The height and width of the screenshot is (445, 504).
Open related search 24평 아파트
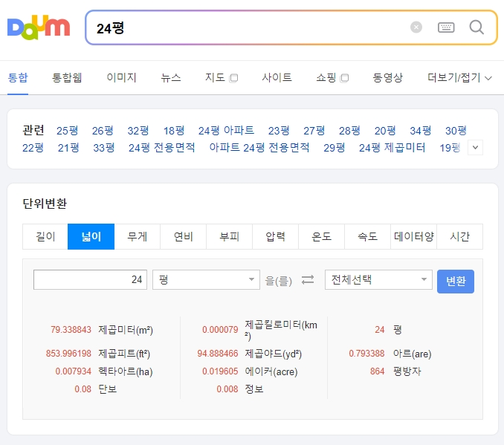tap(226, 131)
